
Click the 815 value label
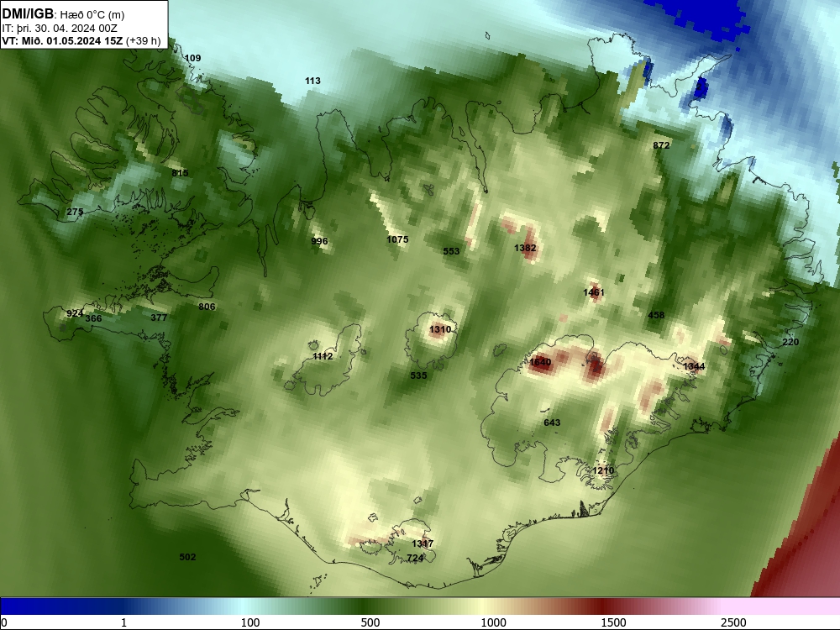(x=180, y=172)
